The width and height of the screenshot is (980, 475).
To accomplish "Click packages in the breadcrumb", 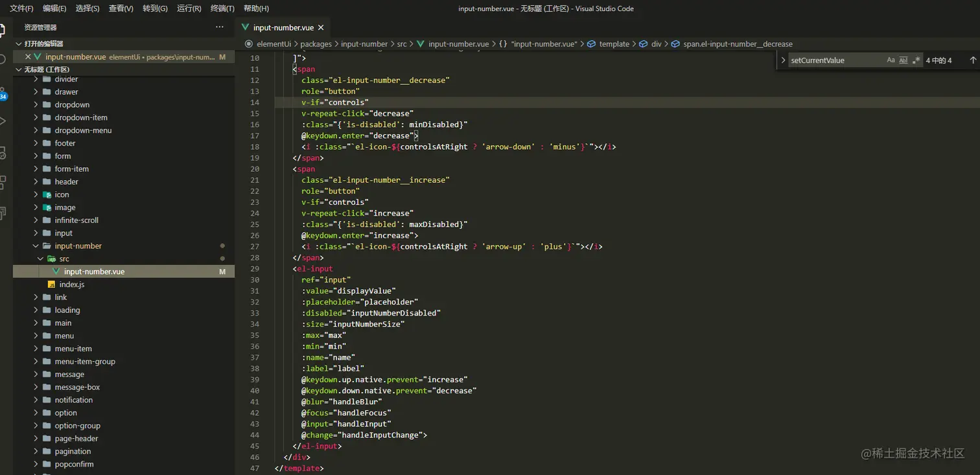I will pos(316,44).
